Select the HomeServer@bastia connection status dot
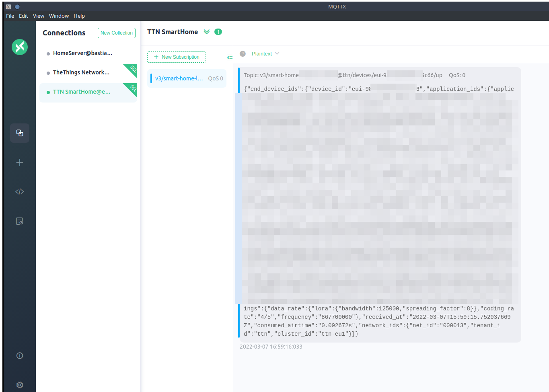 point(48,53)
